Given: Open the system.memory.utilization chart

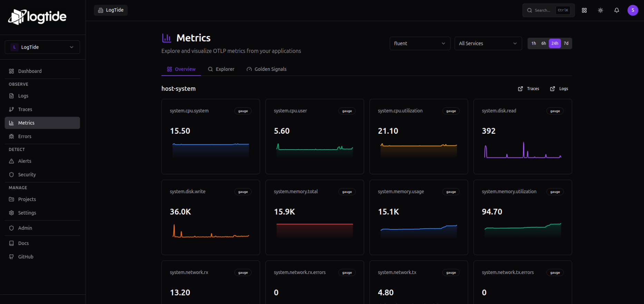Looking at the screenshot, I should pos(523,231).
